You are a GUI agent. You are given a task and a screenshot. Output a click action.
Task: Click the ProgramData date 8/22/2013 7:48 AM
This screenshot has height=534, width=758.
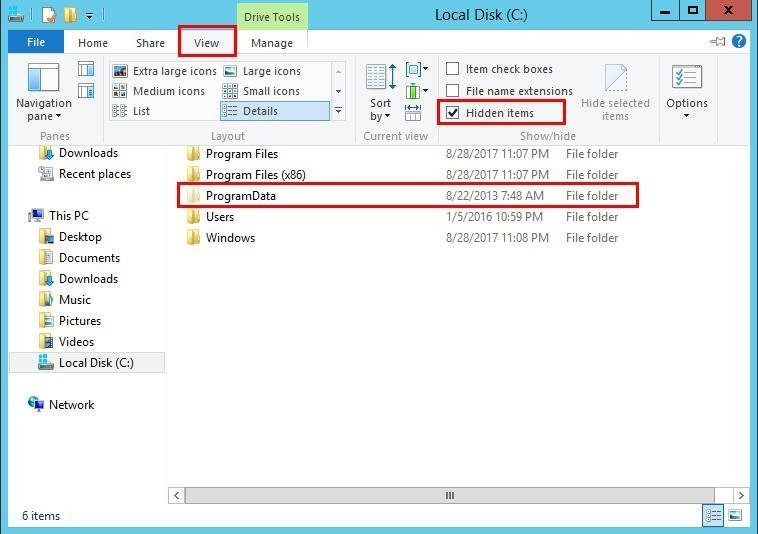click(495, 196)
